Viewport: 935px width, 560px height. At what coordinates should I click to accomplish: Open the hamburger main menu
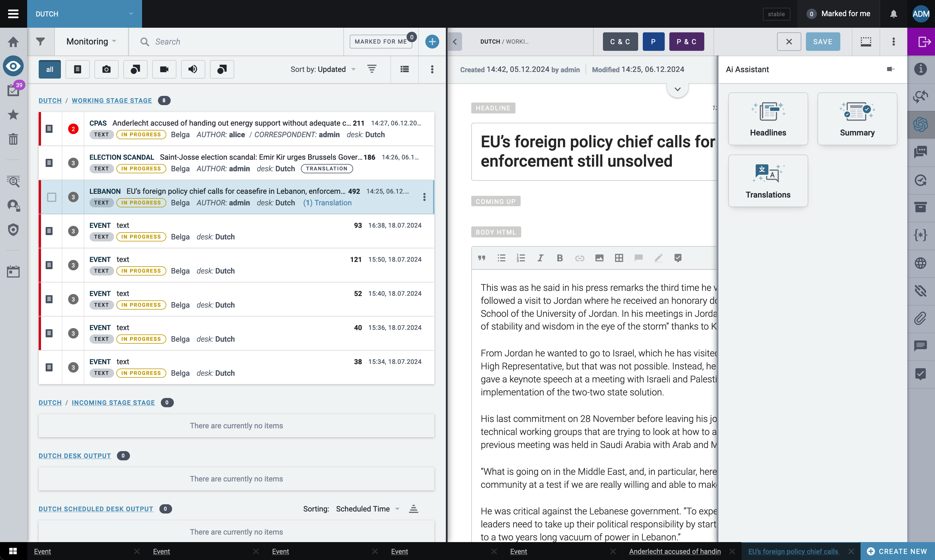click(13, 14)
